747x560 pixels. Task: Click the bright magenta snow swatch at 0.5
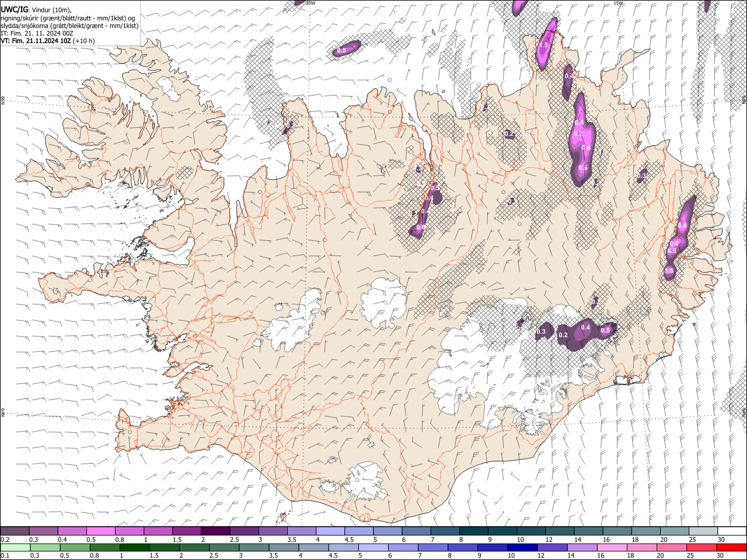101,531
